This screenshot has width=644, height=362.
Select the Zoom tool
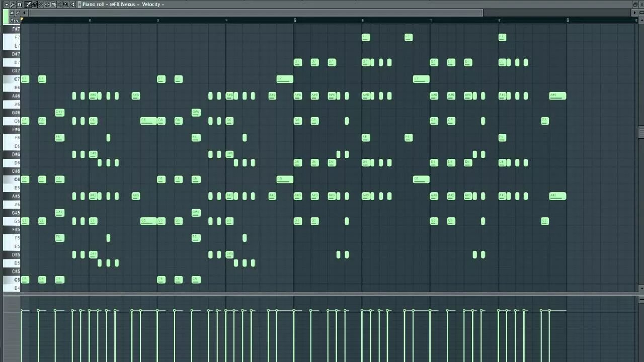pyautogui.click(x=66, y=5)
